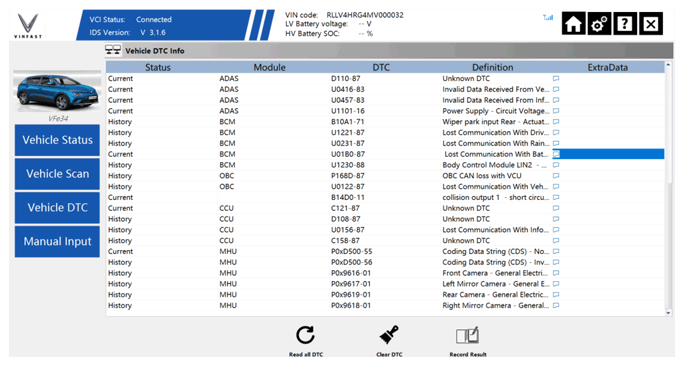Sort by the Status column header
This screenshot has height=366, width=684.
pos(158,67)
